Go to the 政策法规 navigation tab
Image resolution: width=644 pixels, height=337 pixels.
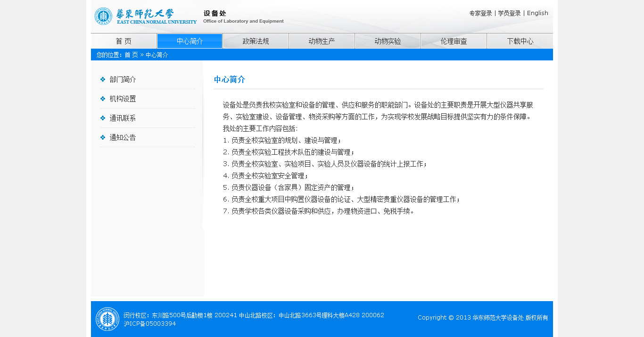tap(256, 41)
